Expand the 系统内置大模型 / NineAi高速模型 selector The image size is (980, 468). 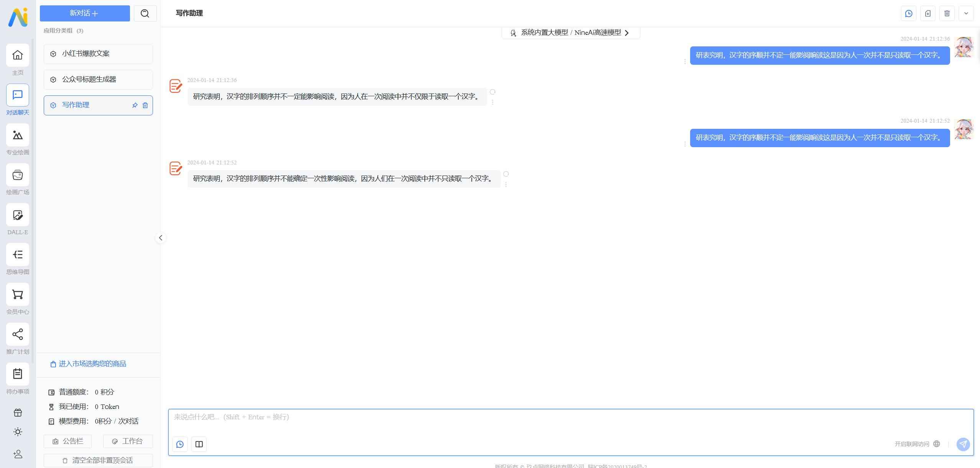tap(571, 33)
